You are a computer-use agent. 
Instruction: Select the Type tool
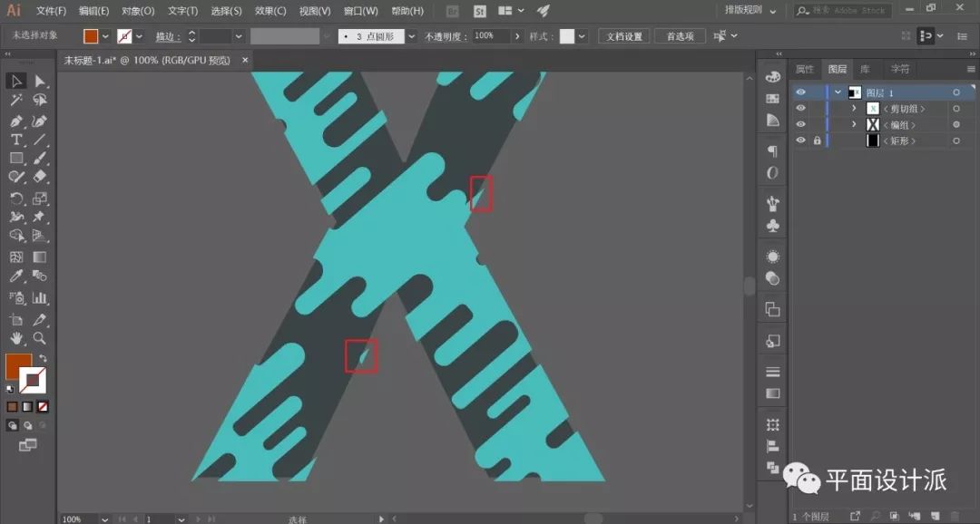16,140
